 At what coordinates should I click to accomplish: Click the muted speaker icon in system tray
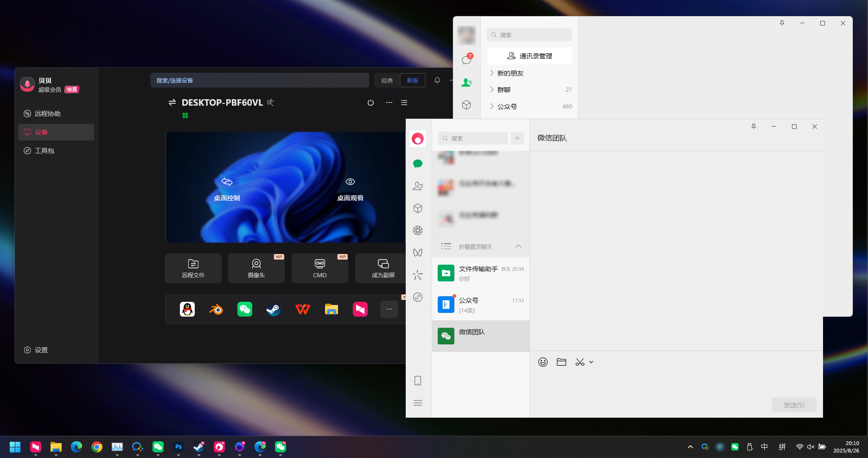point(811,447)
